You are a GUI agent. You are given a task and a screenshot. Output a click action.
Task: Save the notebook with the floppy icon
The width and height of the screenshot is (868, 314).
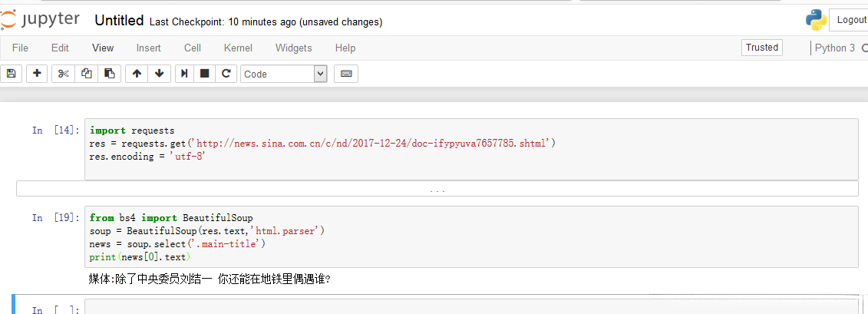[x=11, y=74]
